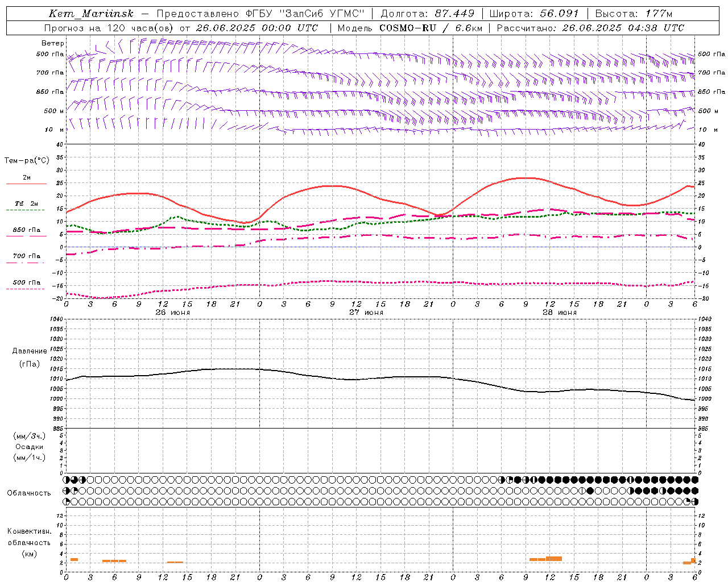
Task: Select the 'Широта: 56.091' header text
Action: (x=534, y=14)
